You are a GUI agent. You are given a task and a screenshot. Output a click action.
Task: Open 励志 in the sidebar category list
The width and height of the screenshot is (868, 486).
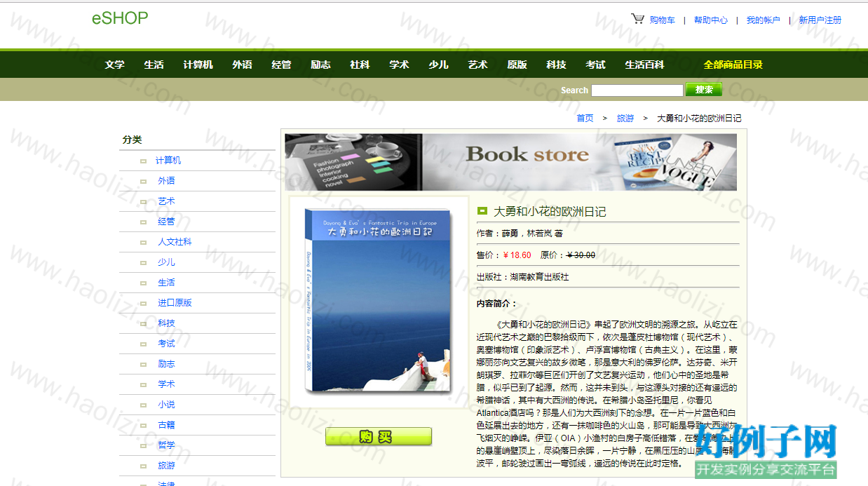point(166,364)
